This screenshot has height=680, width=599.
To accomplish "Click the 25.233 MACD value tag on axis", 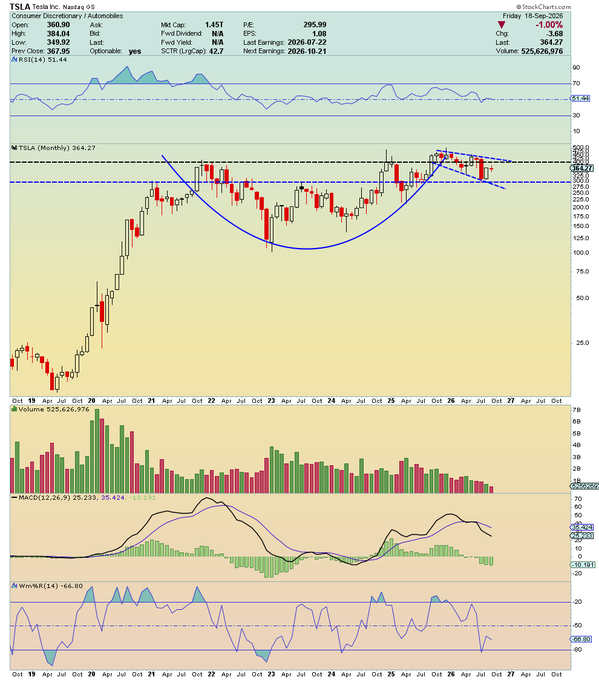I will coord(583,536).
